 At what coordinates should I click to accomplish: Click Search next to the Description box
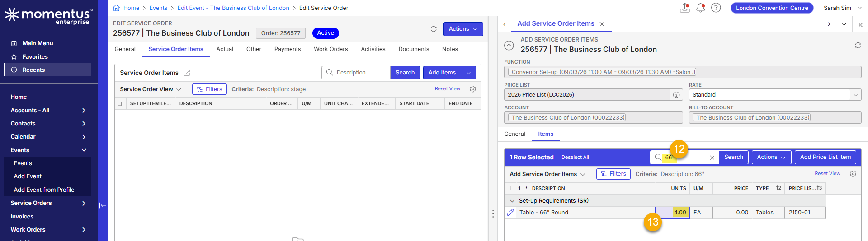click(x=405, y=73)
